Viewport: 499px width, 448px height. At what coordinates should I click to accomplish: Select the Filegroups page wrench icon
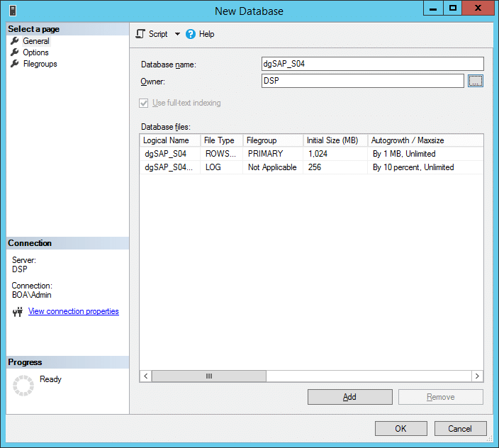tap(15, 64)
